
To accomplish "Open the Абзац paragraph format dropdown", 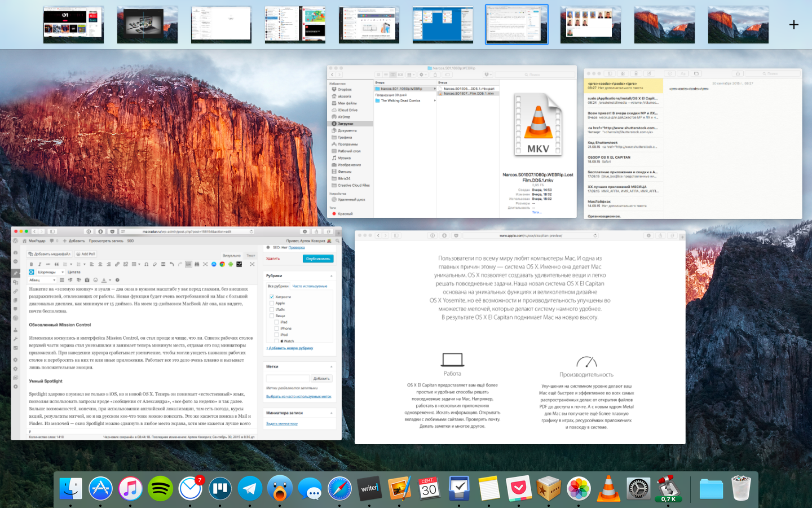I will 43,280.
